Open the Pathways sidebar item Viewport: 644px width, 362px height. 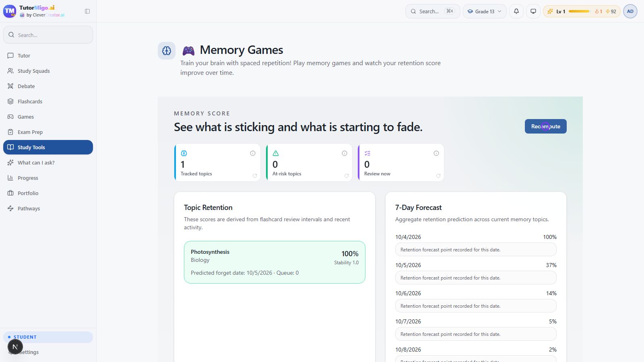pos(48,208)
